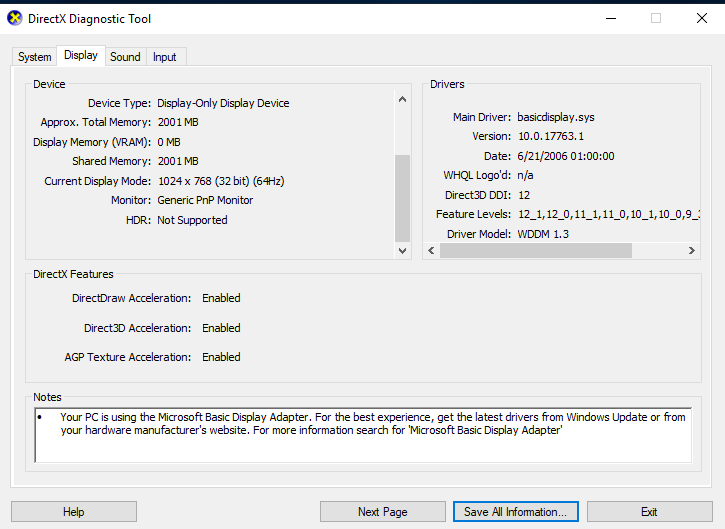Click the Direct3D Acceleration 'Enabled' value
Image resolution: width=725 pixels, height=529 pixels.
[221, 328]
